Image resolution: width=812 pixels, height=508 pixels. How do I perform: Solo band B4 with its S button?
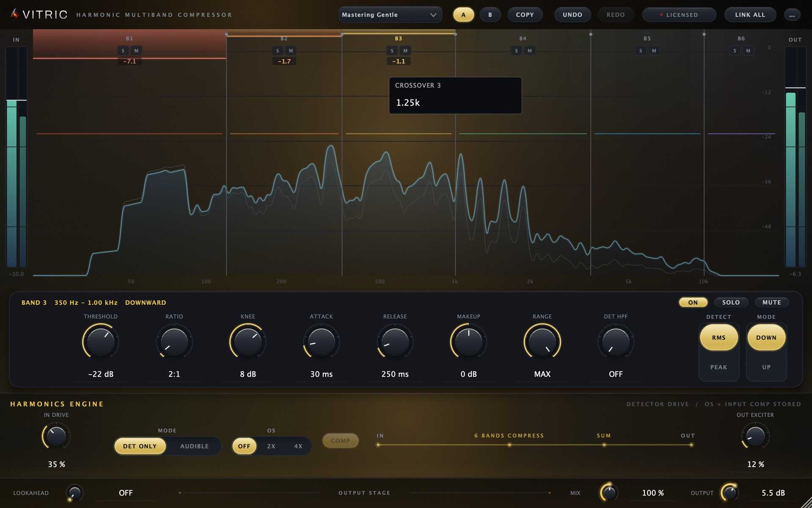(516, 51)
